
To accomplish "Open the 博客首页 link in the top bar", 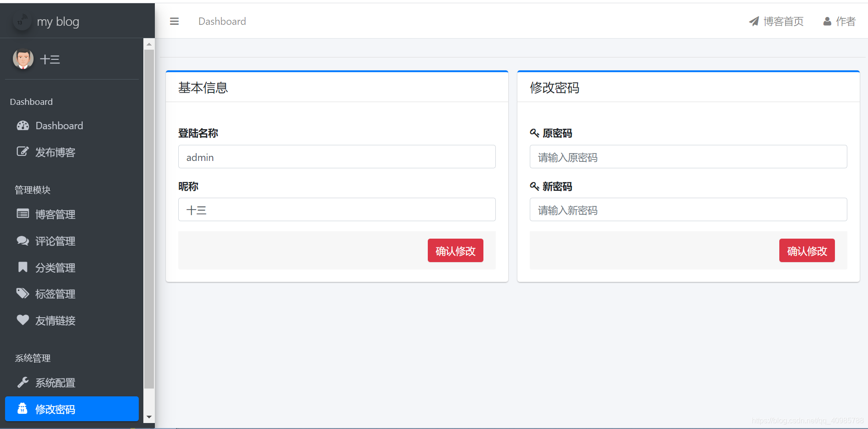I will (776, 21).
